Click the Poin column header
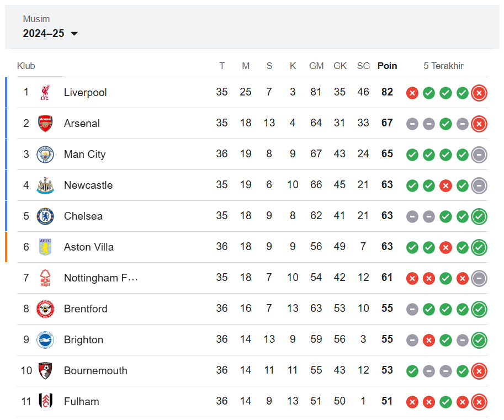Image resolution: width=504 pixels, height=420 pixels. click(x=387, y=66)
